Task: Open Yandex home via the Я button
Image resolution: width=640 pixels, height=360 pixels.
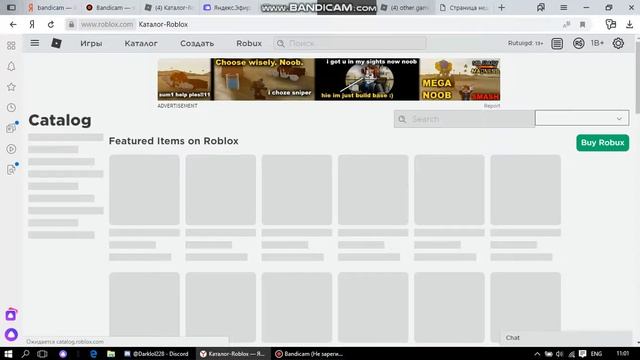Action: (x=32, y=24)
